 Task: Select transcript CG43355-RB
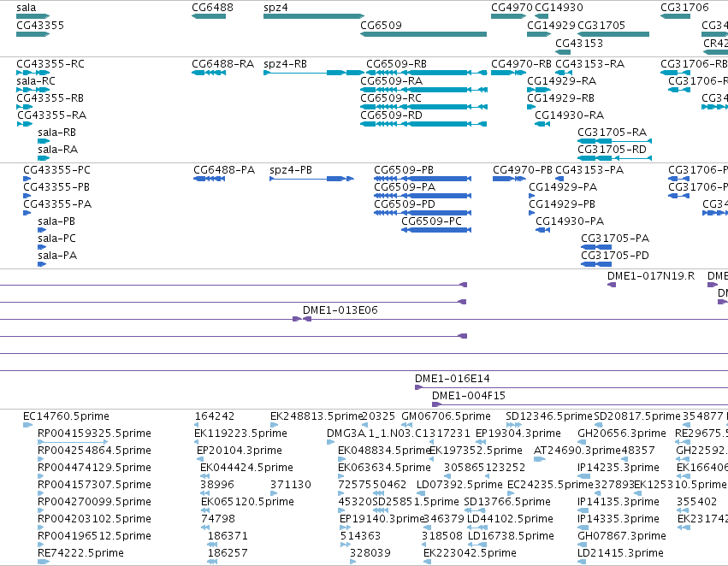pyautogui.click(x=25, y=107)
